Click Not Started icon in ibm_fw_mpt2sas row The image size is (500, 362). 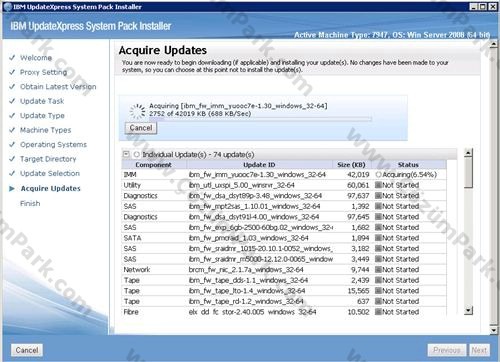click(x=378, y=206)
